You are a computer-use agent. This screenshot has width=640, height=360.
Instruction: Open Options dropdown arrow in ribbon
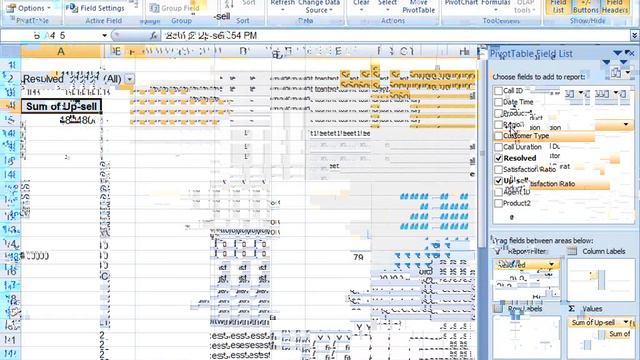[x=49, y=8]
